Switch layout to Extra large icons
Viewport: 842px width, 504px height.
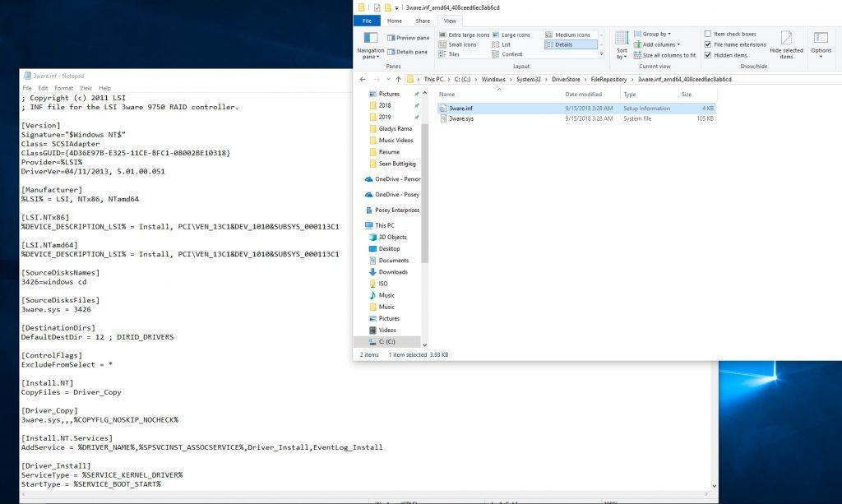click(464, 35)
